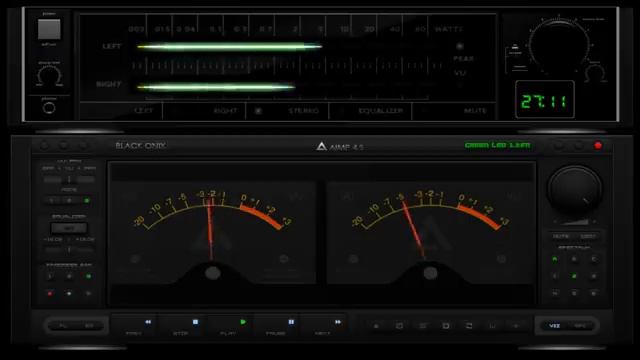Click the plus icon in bottom toolbar
The width and height of the screenshot is (640, 360).
[x=516, y=326]
